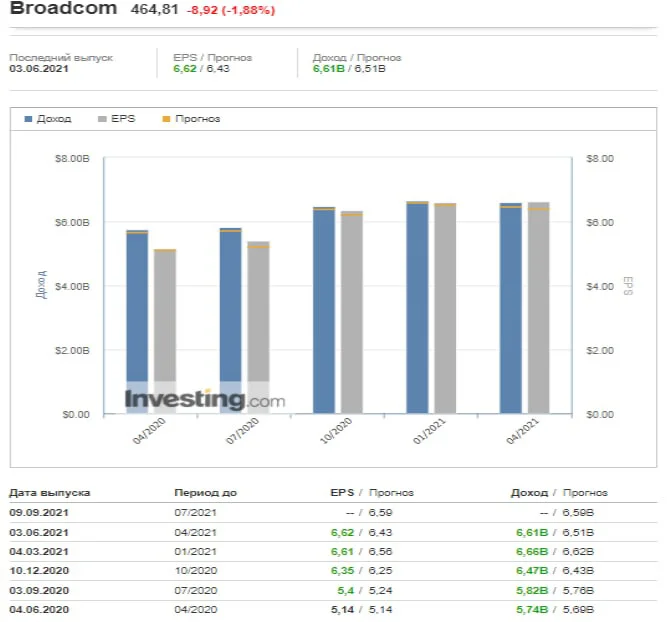Click the revenue value 5,74B in table
The height and width of the screenshot is (622, 667).
532,610
